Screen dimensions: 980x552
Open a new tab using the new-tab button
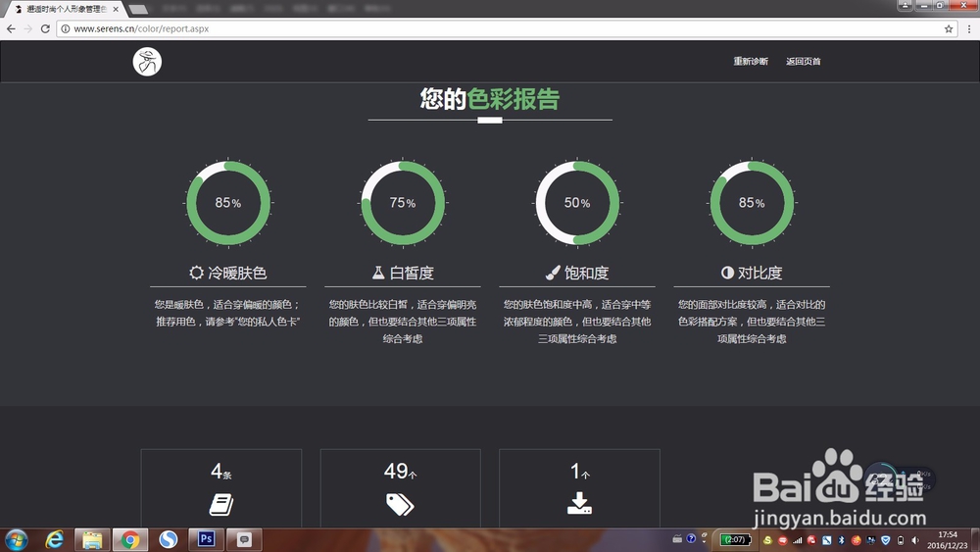[x=138, y=10]
